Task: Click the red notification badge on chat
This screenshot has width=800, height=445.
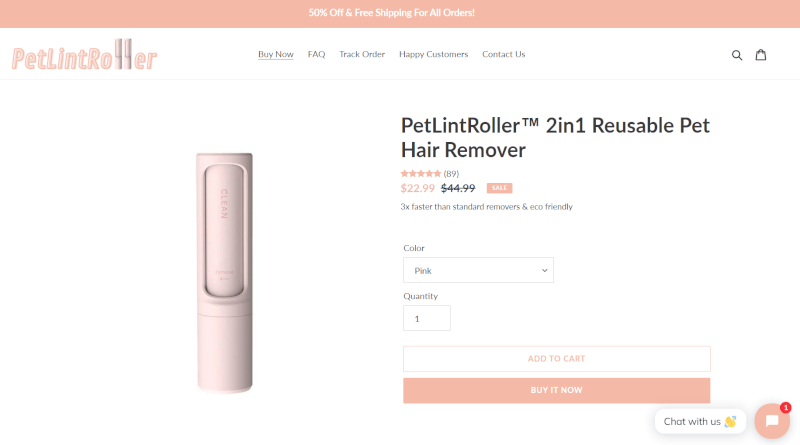Action: pyautogui.click(x=785, y=407)
